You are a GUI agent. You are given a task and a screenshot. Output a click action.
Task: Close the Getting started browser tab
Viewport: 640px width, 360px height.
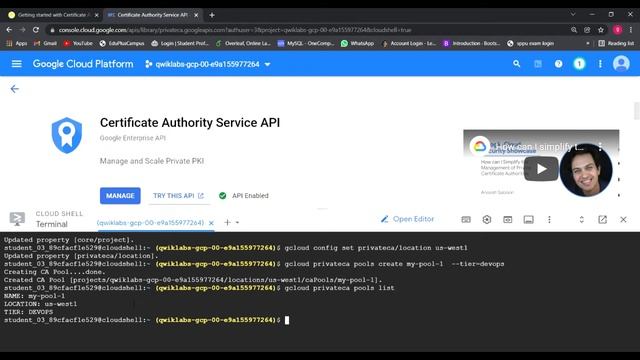pos(96,15)
